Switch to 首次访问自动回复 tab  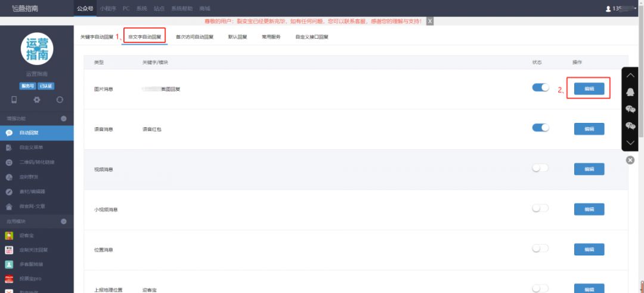point(194,37)
